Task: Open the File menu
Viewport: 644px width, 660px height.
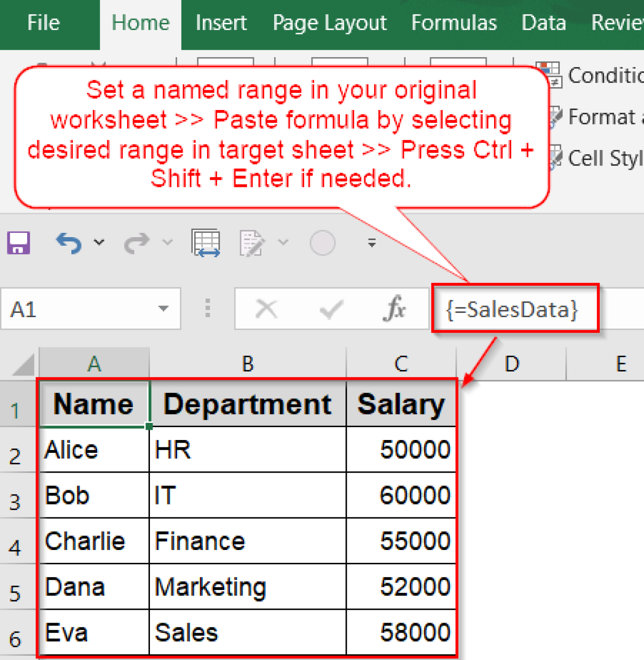Action: [43, 23]
